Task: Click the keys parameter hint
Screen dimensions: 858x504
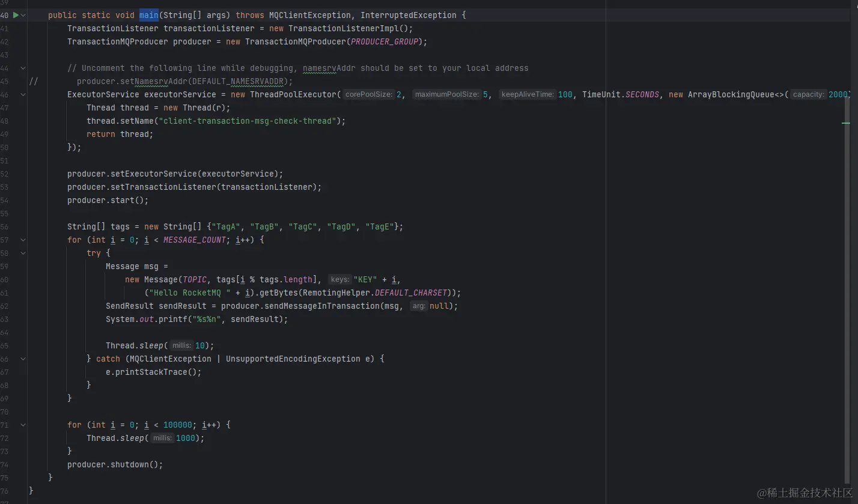Action: (x=340, y=279)
